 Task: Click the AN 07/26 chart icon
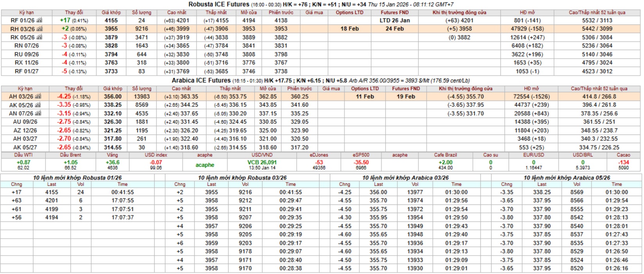pos(38,114)
